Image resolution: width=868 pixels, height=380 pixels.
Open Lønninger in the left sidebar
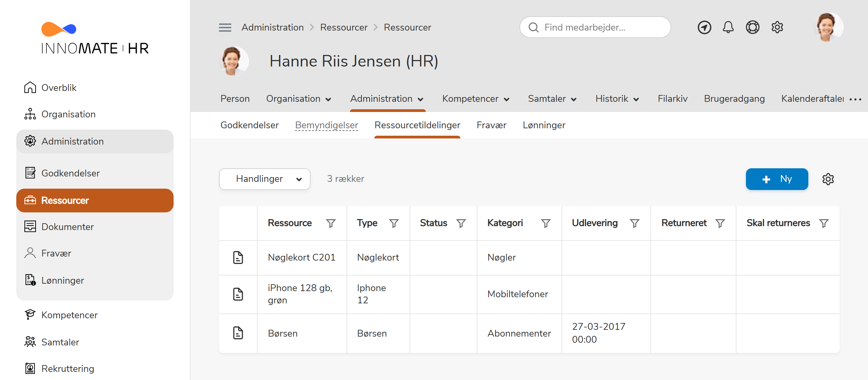(95, 280)
